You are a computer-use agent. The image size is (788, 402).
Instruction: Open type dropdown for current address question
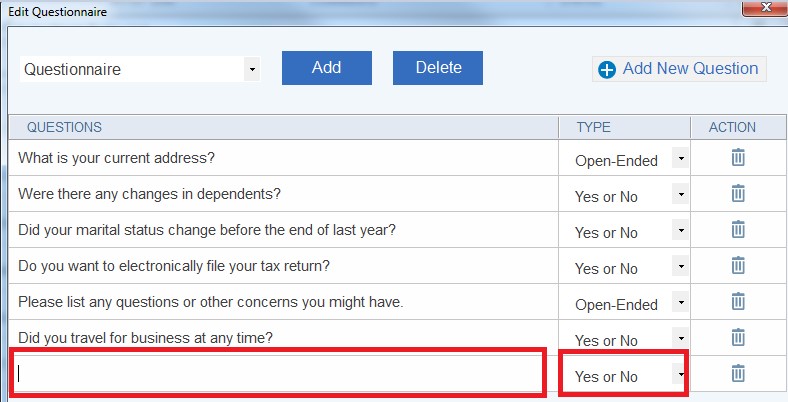pos(680,158)
